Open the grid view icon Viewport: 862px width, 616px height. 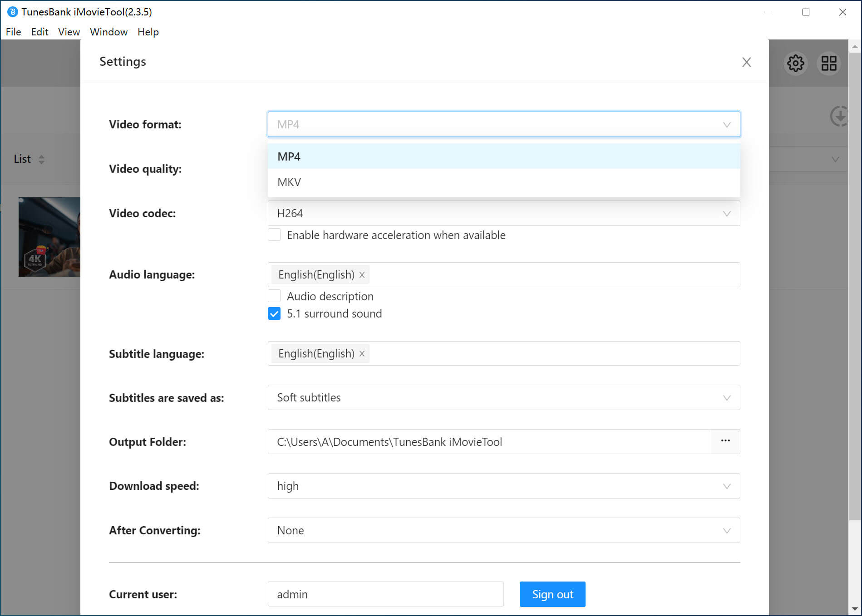(829, 63)
